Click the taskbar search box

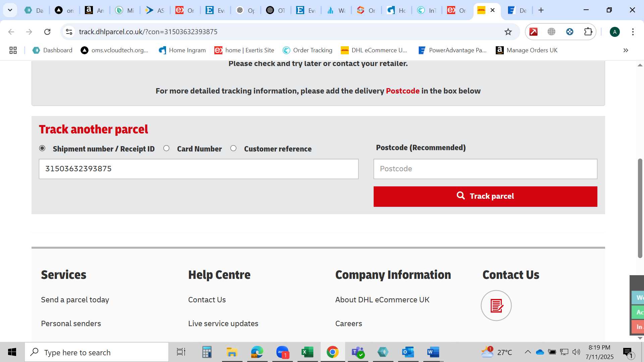coord(97,352)
